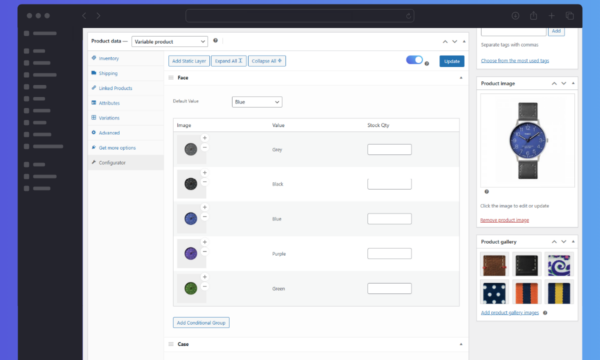Image resolution: width=600 pixels, height=360 pixels.
Task: Click Choose from the most used tags
Action: (x=515, y=60)
